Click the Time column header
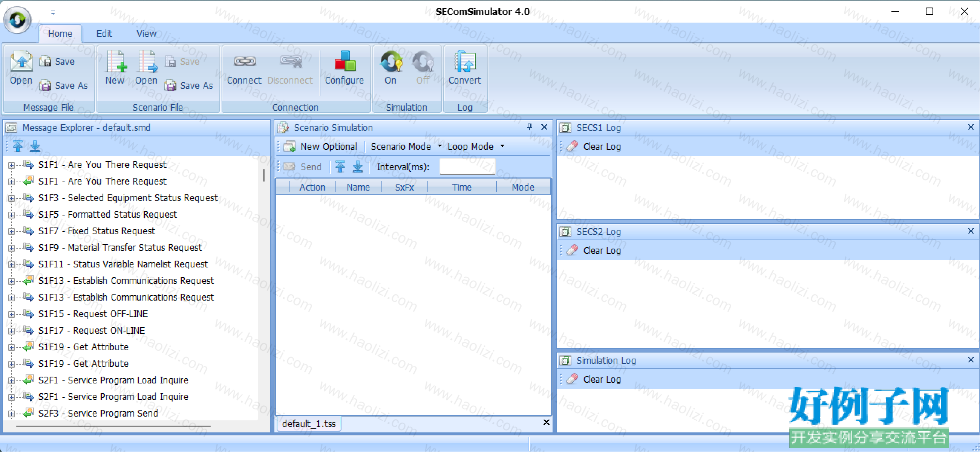This screenshot has height=452, width=980. point(462,188)
